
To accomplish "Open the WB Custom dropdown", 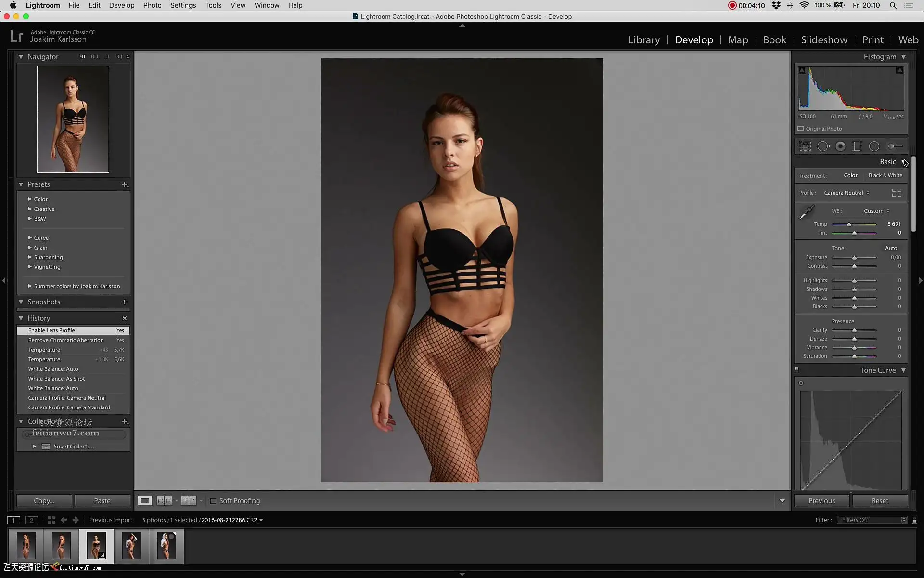I will (x=876, y=211).
